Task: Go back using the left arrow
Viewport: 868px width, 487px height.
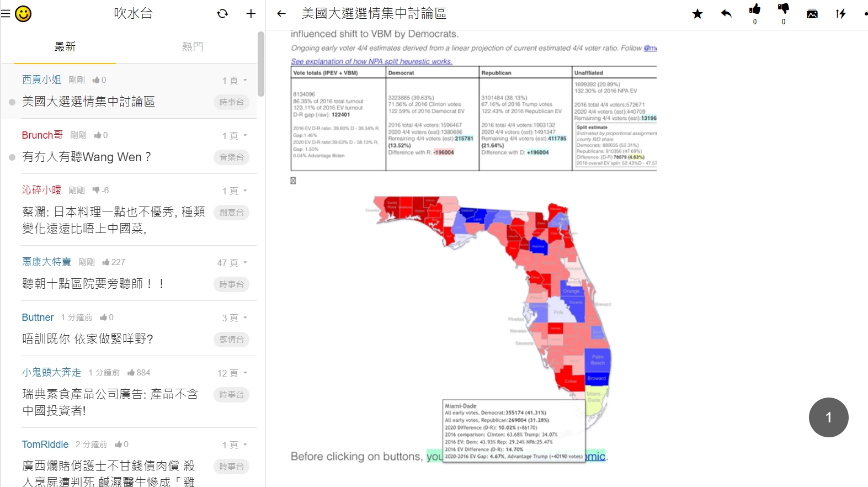Action: (x=281, y=14)
